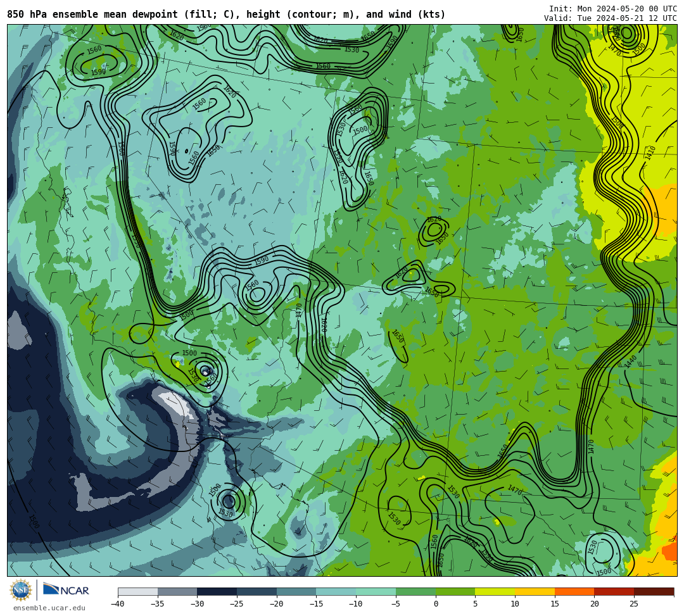Click the 25 colorbar tick label
This screenshot has width=684, height=616.
[x=634, y=604]
